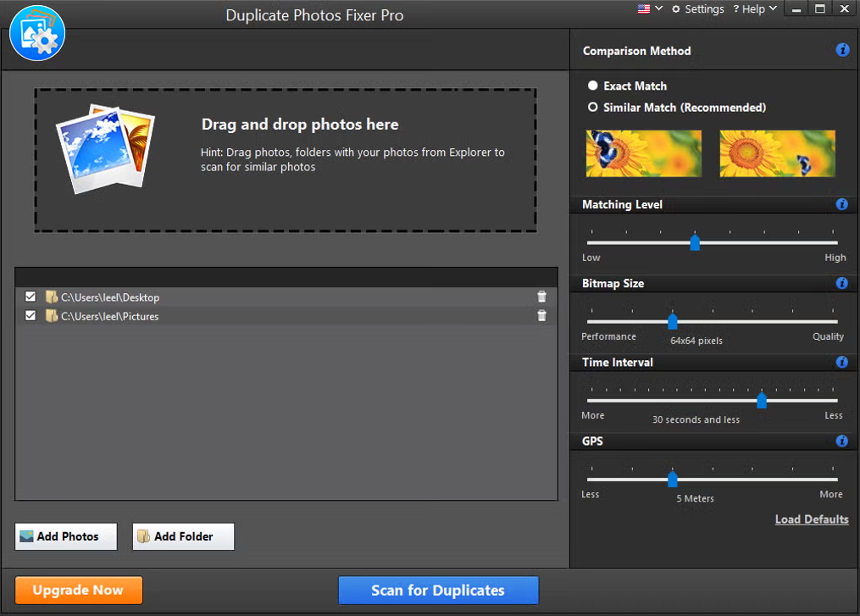Screen dimensions: 860x616
Task: Delete the Desktop folder entry via trash icon
Action: 541,297
